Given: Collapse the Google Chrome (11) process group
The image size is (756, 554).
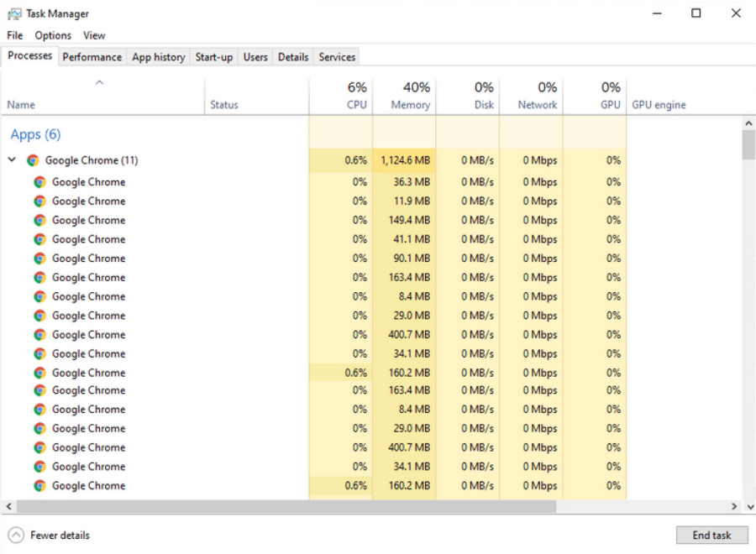Looking at the screenshot, I should [13, 159].
